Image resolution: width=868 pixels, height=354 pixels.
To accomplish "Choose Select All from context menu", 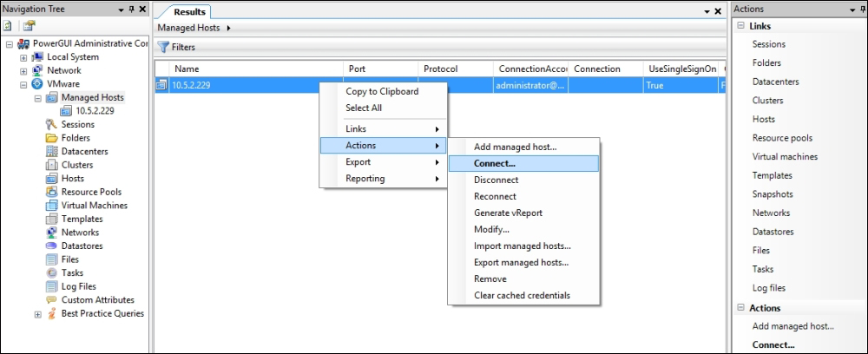I will click(x=383, y=108).
